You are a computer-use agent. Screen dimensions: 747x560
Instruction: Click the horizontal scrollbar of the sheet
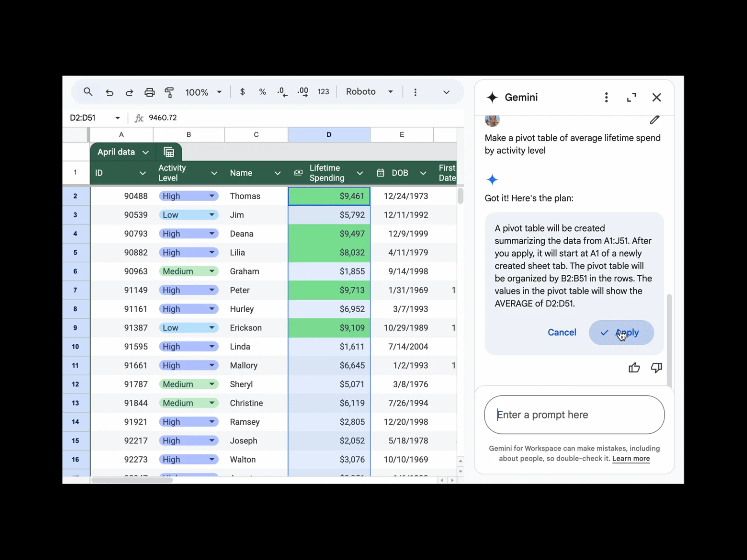coord(132,480)
